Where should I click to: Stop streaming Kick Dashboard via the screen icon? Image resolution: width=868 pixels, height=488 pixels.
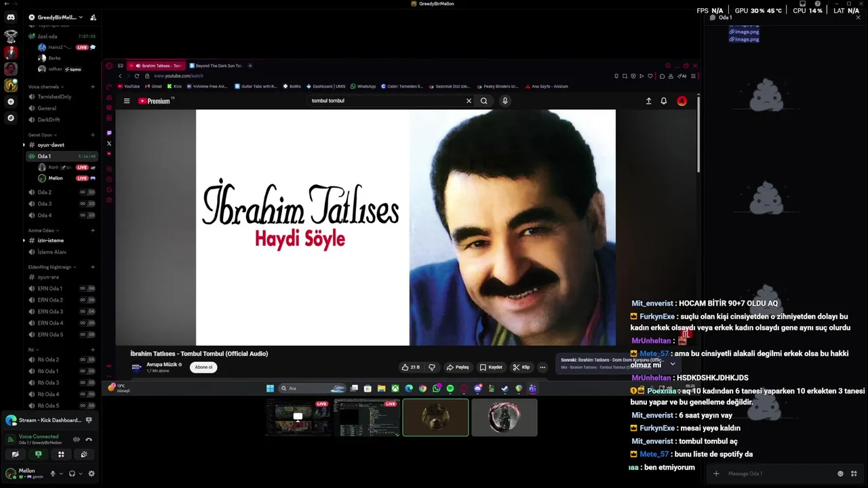click(89, 420)
